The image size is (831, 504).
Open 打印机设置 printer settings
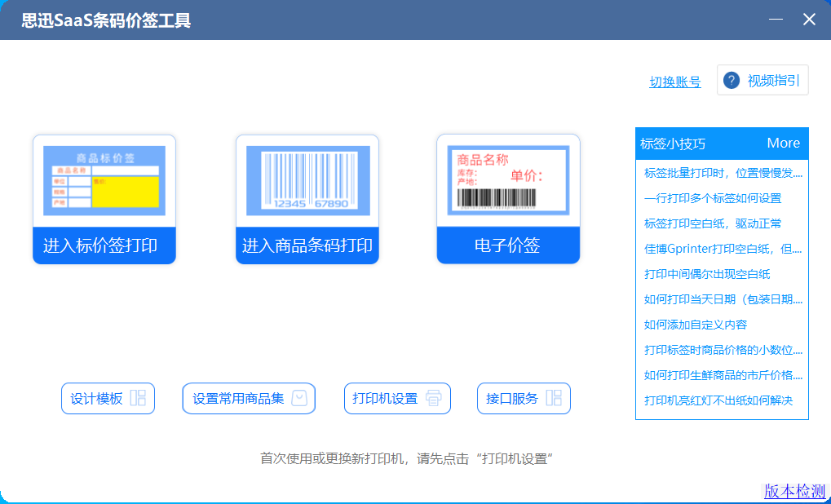[397, 399]
